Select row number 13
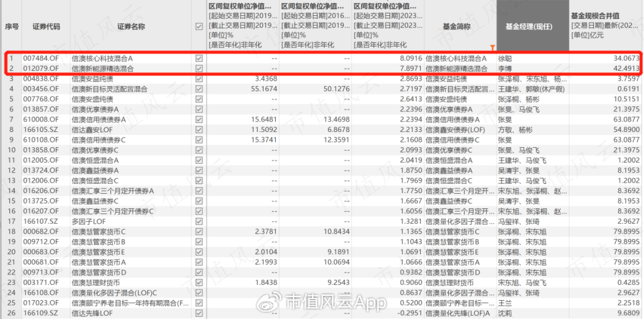This screenshot has width=644, height=319. tap(12, 181)
